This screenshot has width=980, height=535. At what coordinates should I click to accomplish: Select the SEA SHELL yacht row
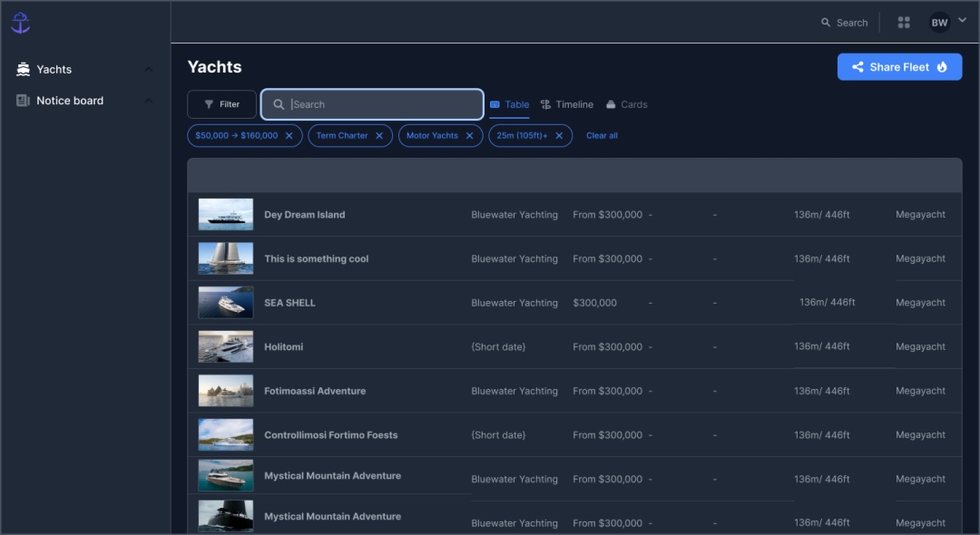point(289,303)
